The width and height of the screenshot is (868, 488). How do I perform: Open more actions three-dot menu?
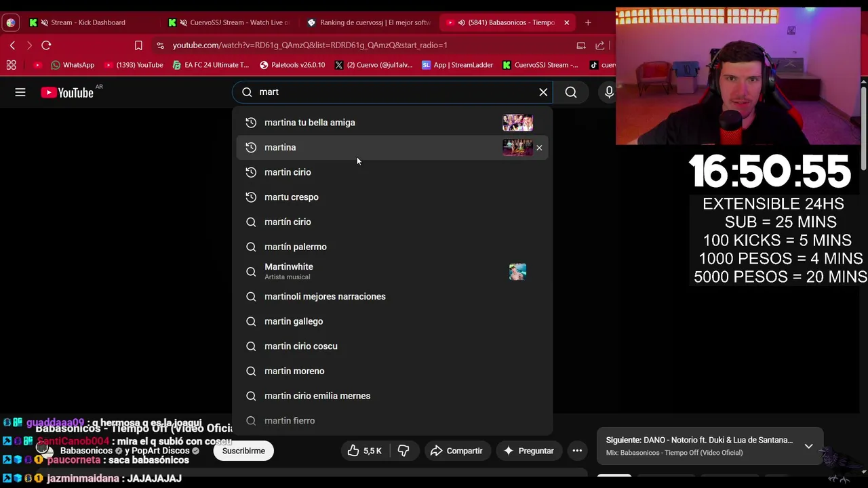pos(577,451)
